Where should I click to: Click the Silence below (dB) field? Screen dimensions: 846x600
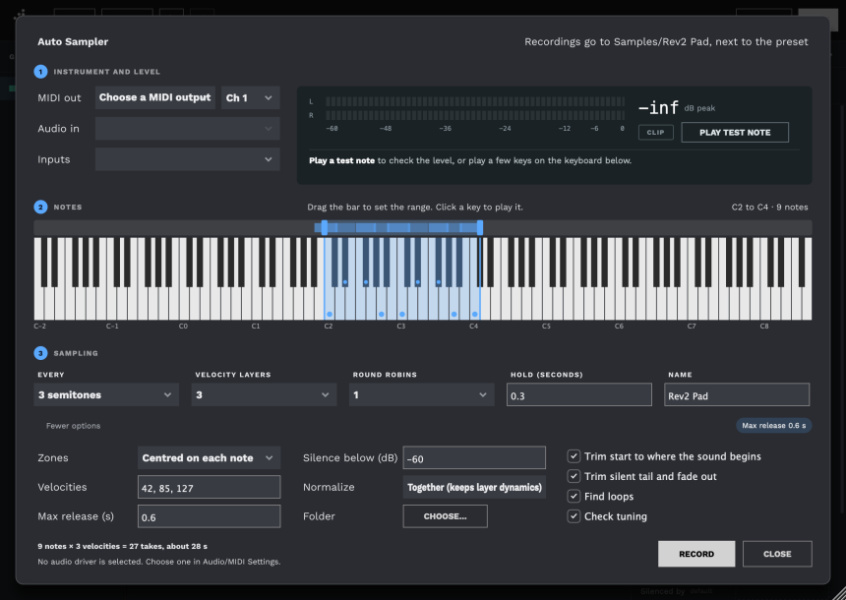(474, 458)
